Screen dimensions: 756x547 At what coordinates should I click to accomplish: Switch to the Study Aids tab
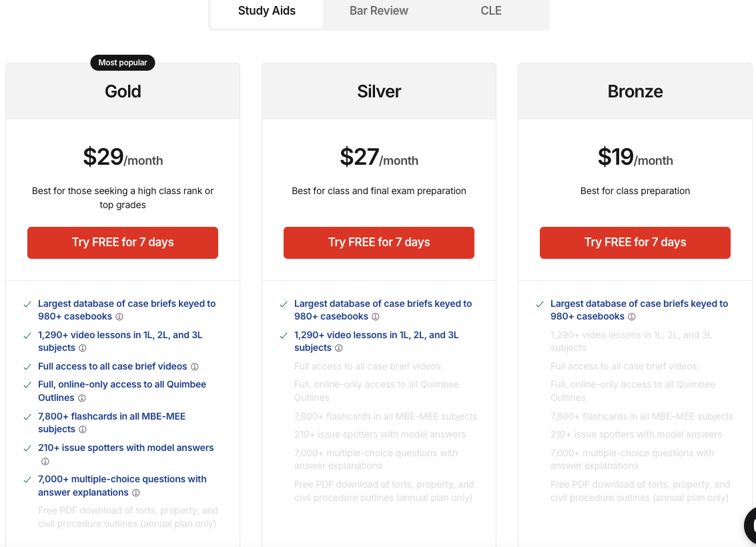coord(267,11)
